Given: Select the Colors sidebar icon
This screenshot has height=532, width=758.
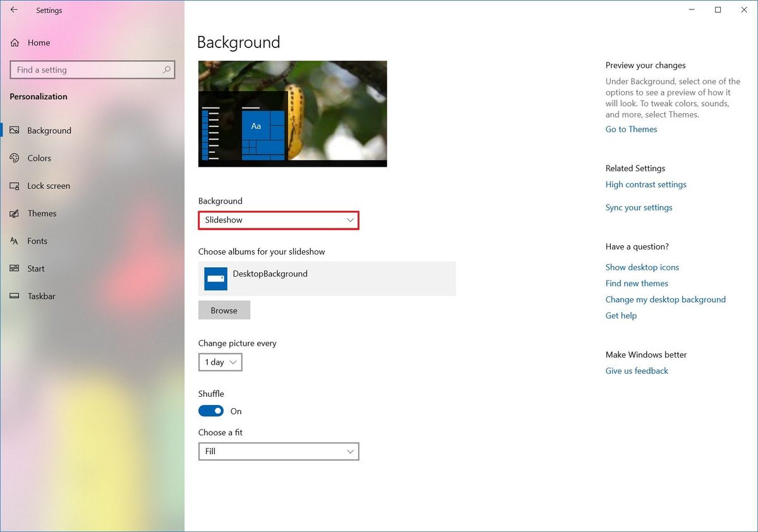Looking at the screenshot, I should tap(15, 158).
